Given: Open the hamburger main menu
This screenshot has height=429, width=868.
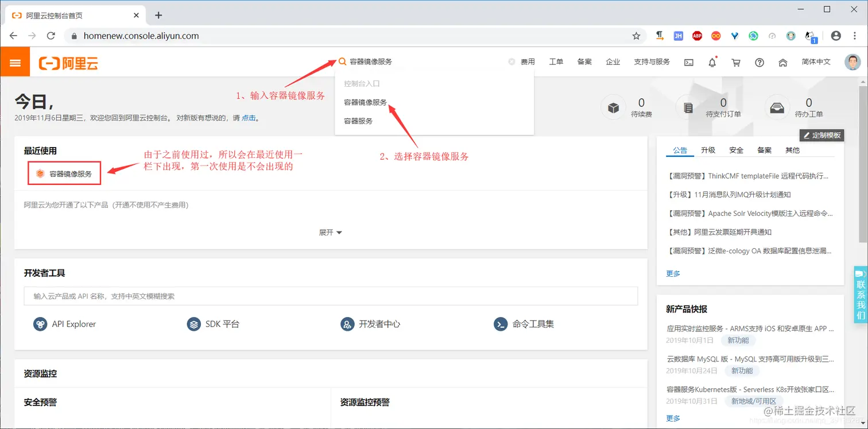Looking at the screenshot, I should point(15,63).
